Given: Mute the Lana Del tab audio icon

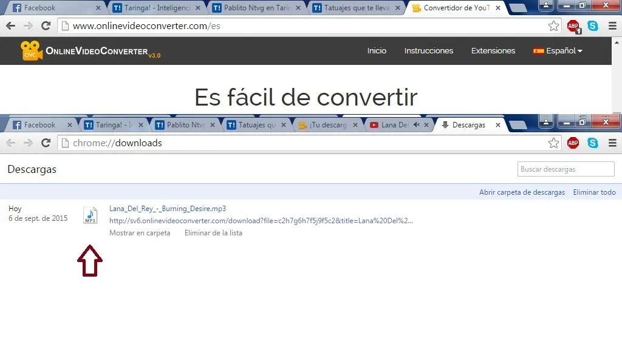Looking at the screenshot, I should [x=416, y=125].
